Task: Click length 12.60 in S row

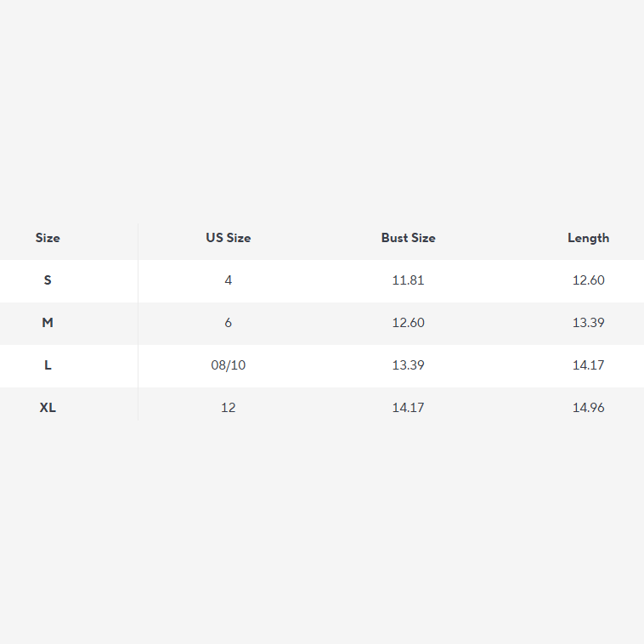Action: (588, 280)
